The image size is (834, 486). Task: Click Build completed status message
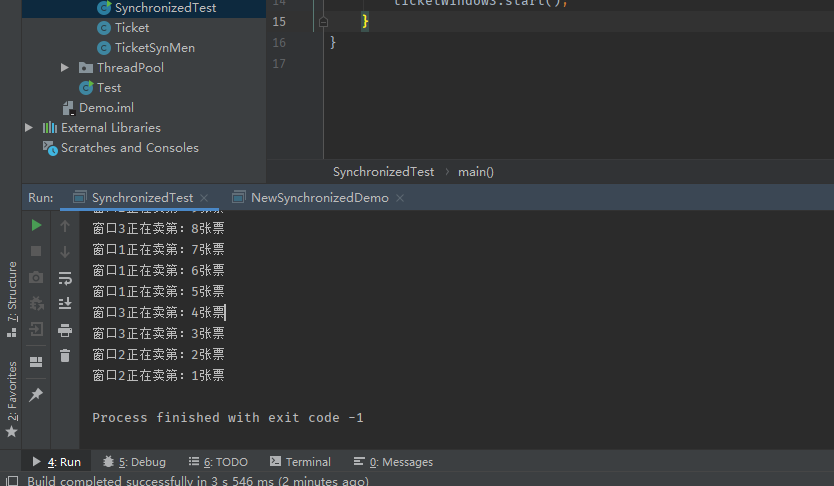(x=198, y=481)
